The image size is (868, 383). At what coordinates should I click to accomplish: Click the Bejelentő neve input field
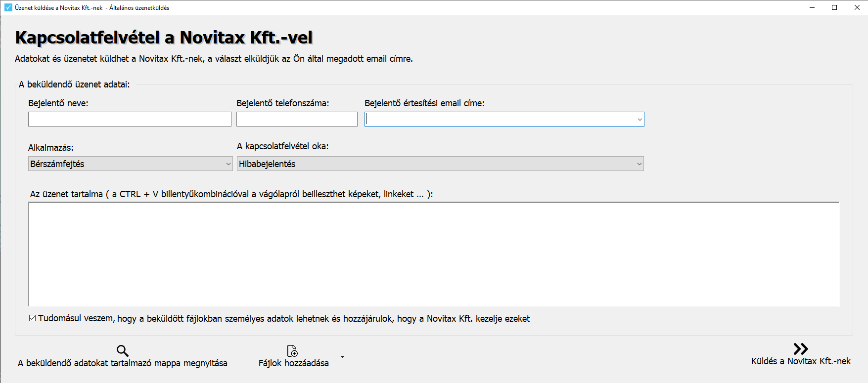tap(130, 119)
